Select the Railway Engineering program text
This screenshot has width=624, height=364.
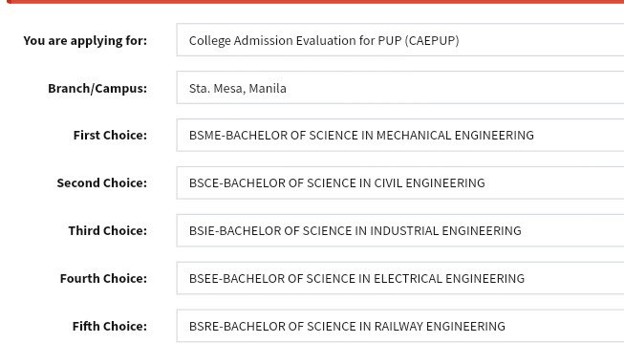(347, 326)
